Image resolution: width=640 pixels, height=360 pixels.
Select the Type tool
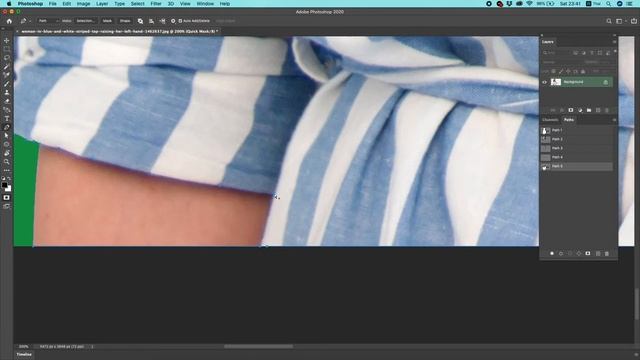pos(7,119)
